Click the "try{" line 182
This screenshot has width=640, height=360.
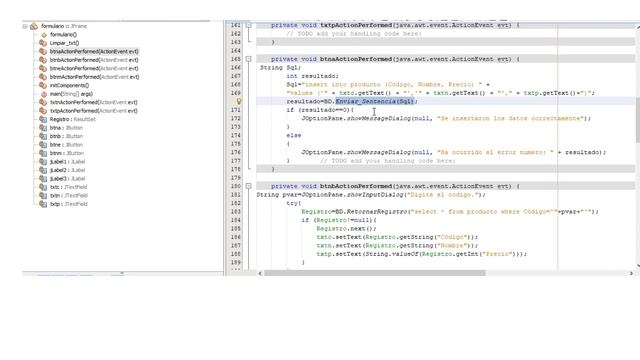pos(293,203)
